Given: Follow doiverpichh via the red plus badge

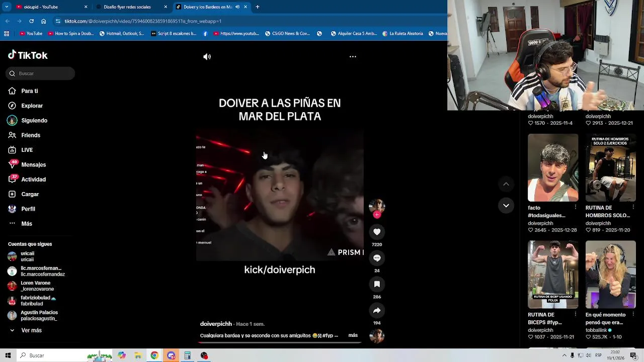Looking at the screenshot, I should click(377, 215).
